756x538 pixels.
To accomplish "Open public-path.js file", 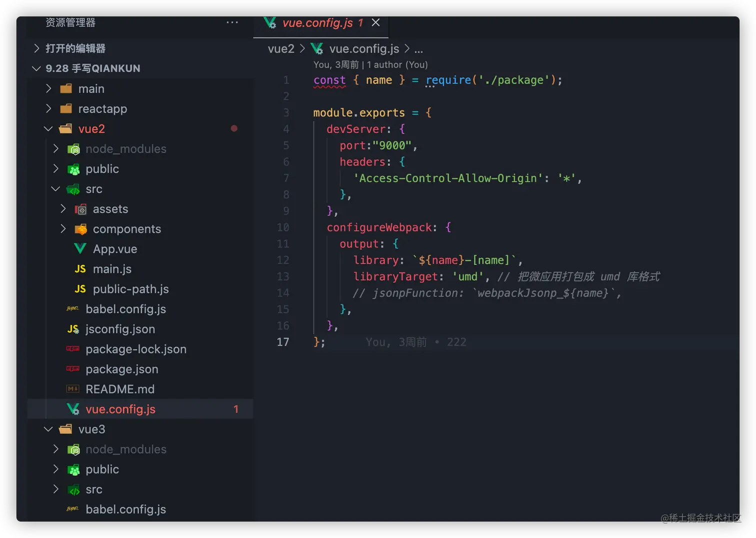I will pyautogui.click(x=130, y=289).
